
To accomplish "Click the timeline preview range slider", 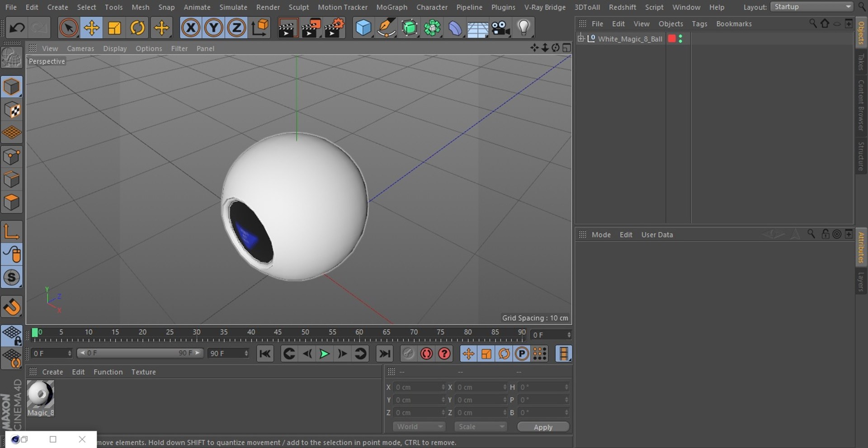I will 140,353.
